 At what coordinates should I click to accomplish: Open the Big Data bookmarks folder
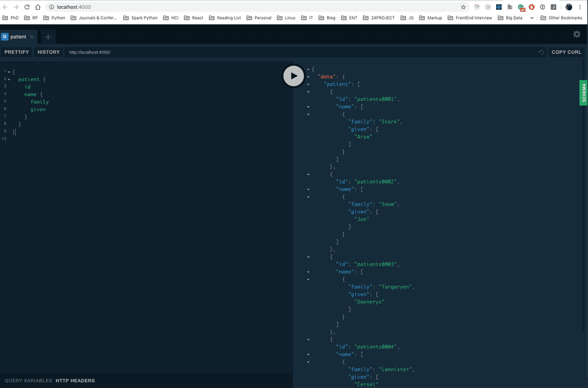pyautogui.click(x=510, y=18)
